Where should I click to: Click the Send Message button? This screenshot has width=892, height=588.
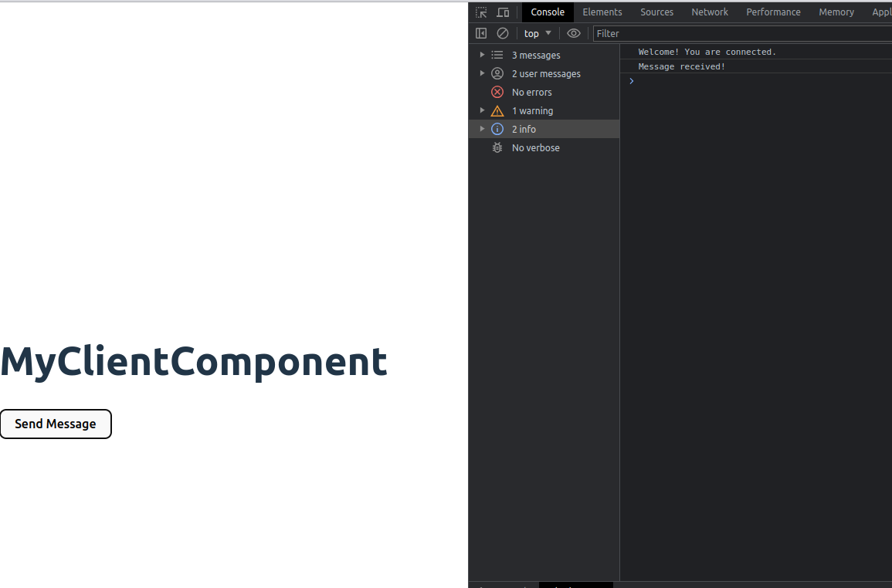tap(56, 424)
